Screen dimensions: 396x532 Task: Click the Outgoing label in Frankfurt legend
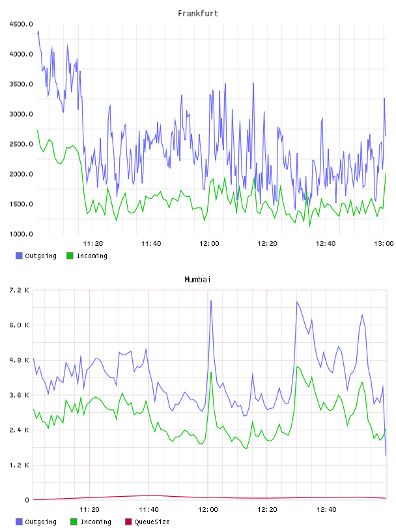40,256
